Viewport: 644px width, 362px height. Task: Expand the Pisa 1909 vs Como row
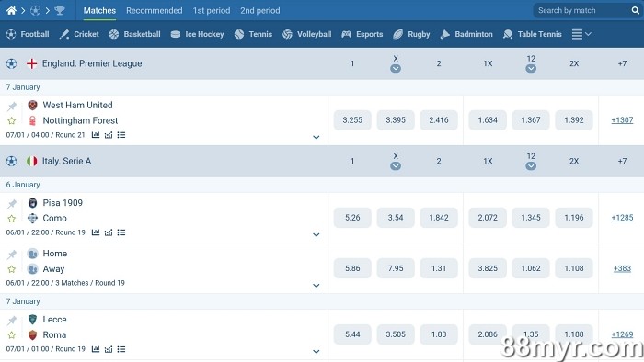pyautogui.click(x=316, y=235)
